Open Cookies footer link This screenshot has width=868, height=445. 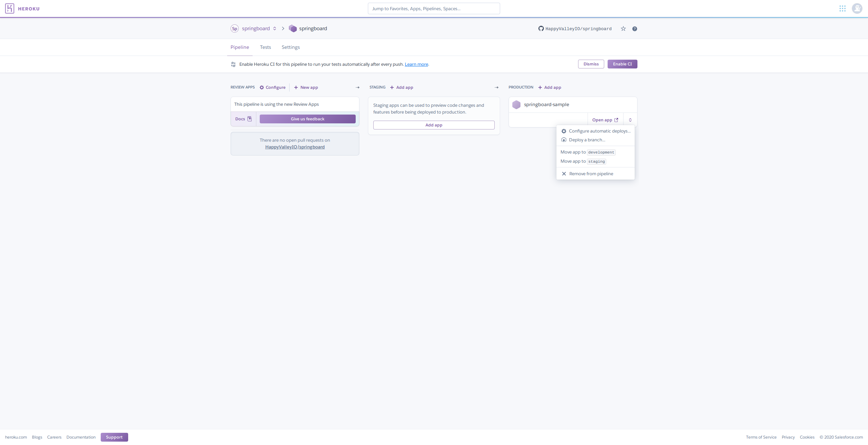pos(807,437)
